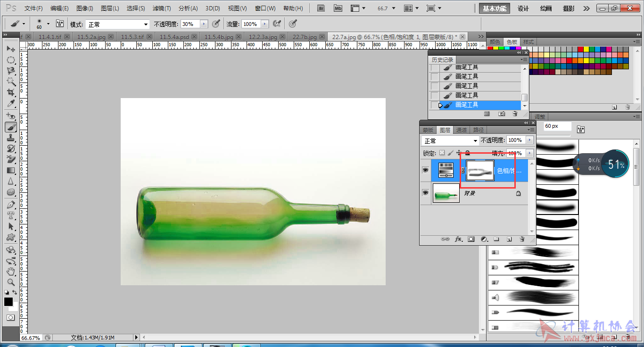Swap foreground and background colors
644x347 pixels.
click(x=15, y=293)
